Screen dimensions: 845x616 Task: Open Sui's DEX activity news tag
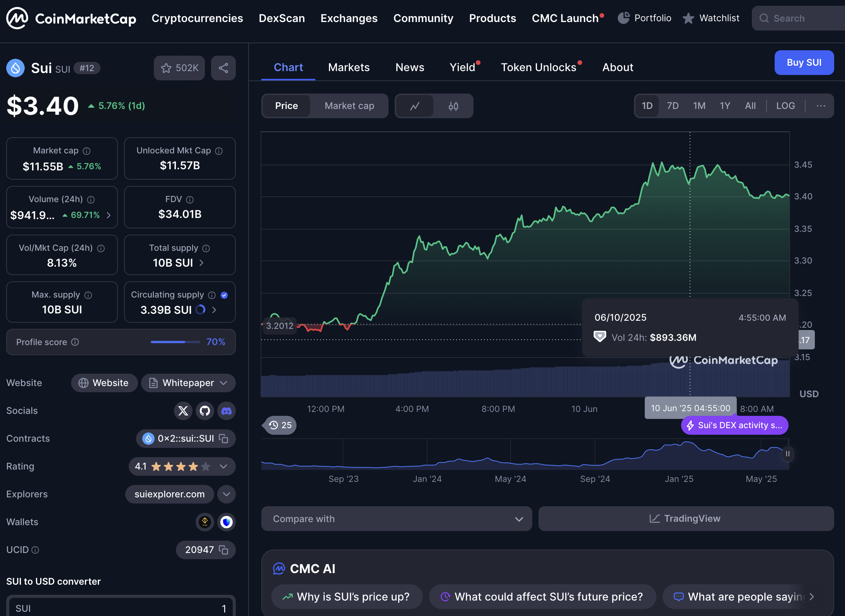click(x=735, y=425)
